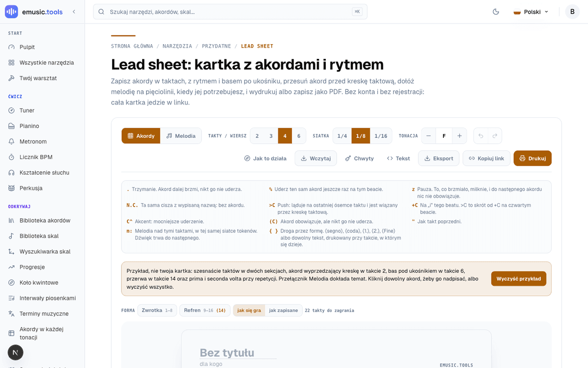Click the Wyczyść przykład button
This screenshot has height=368, width=588.
[518, 279]
